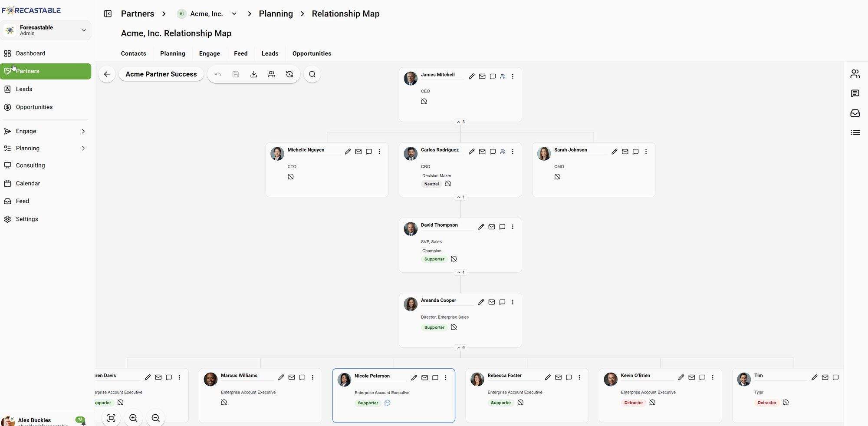Open comment icon on Sarah Johnson card
This screenshot has width=868, height=426.
635,152
